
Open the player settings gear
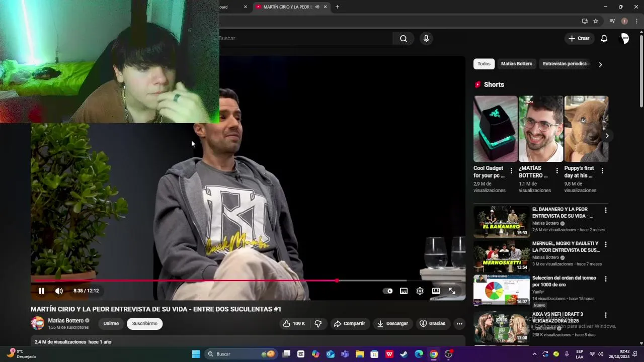420,291
